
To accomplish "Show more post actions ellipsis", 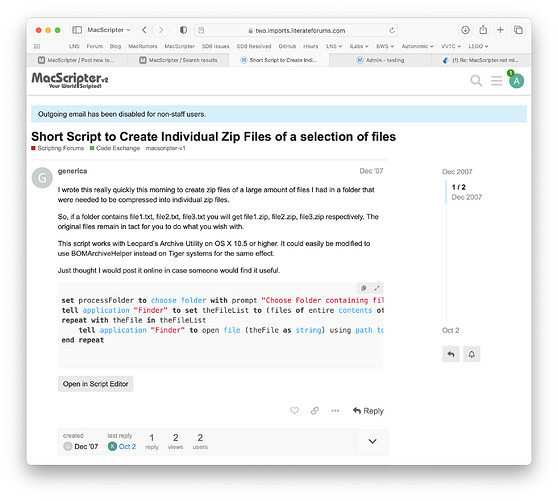I will pyautogui.click(x=335, y=411).
